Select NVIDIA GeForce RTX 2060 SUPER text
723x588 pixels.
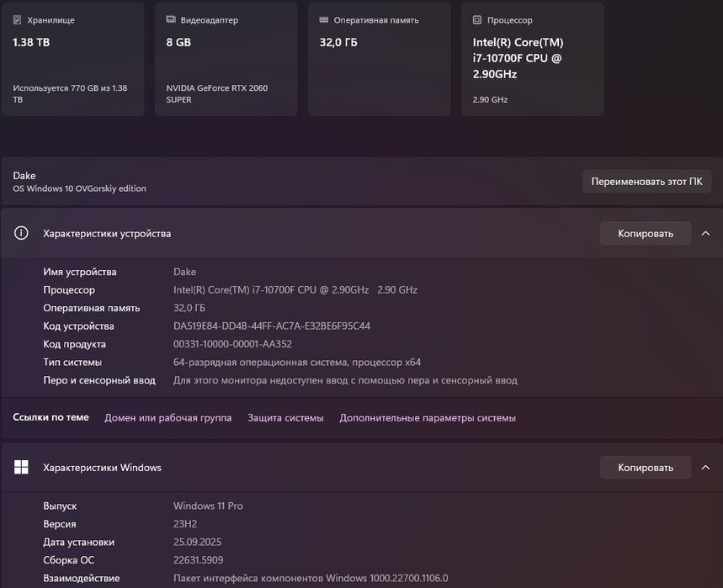(x=216, y=93)
